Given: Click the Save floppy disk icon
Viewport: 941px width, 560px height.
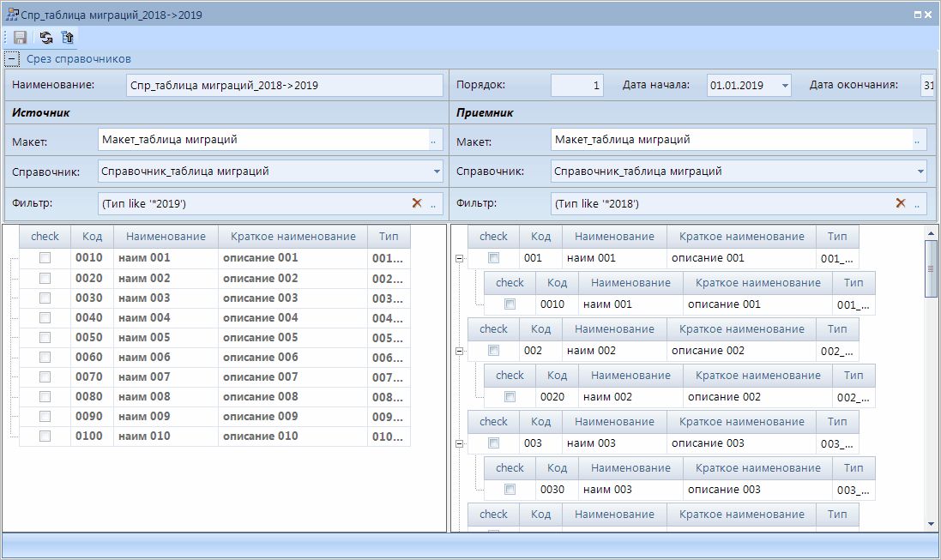Looking at the screenshot, I should coord(21,37).
